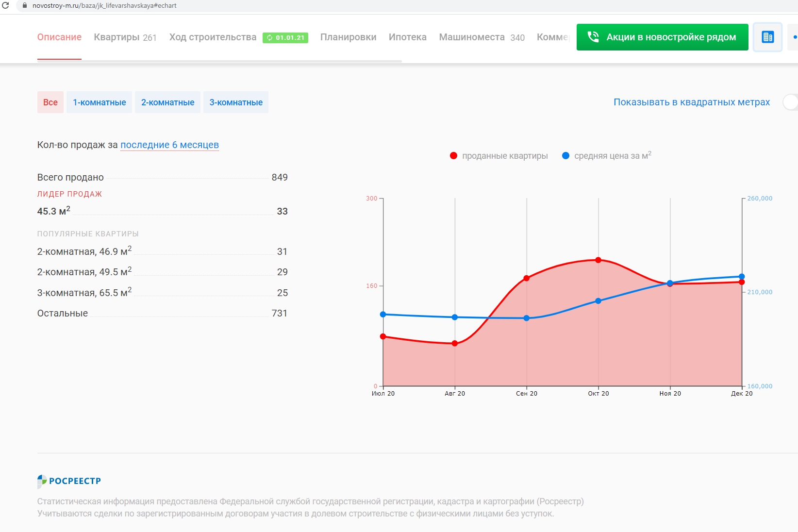Click the horizontal scrollbar under navigation tabs
The width and height of the screenshot is (798, 532).
tap(219, 61)
